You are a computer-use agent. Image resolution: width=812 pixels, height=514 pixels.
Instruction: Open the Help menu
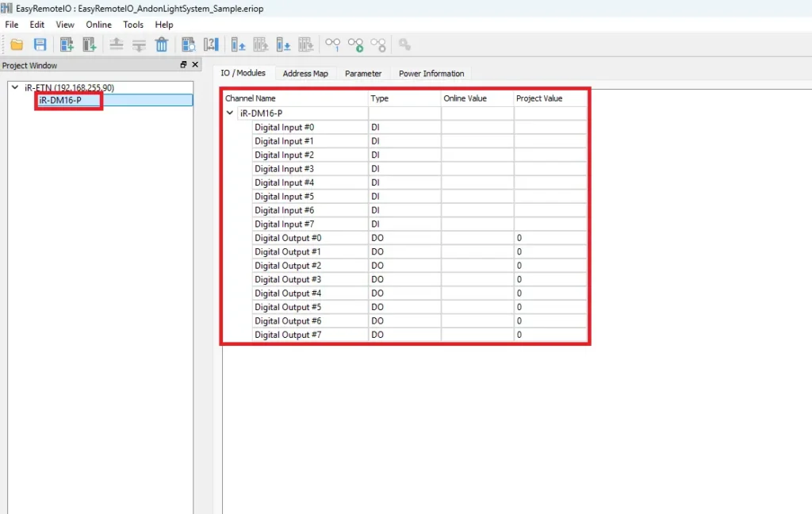[x=163, y=25]
